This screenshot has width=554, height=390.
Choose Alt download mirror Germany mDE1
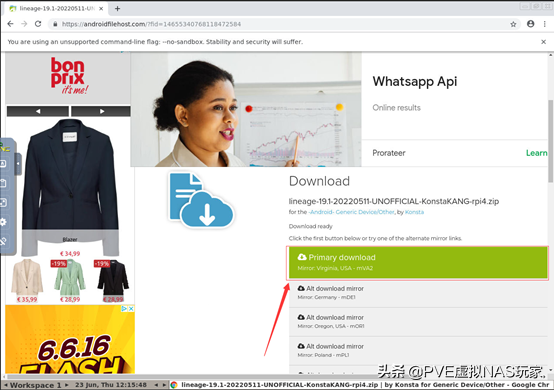tap(418, 292)
